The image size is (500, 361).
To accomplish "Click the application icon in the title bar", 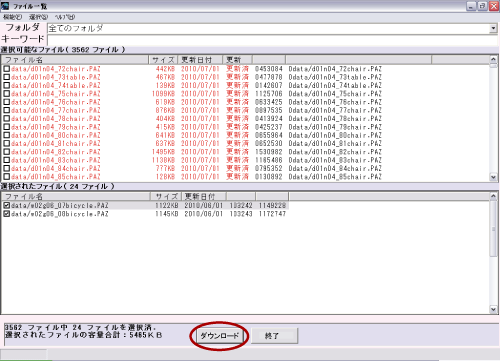I will click(x=5, y=6).
